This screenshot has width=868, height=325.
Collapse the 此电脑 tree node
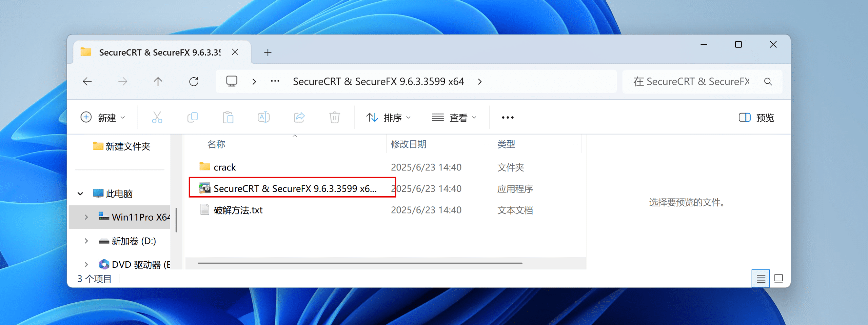pyautogui.click(x=80, y=194)
